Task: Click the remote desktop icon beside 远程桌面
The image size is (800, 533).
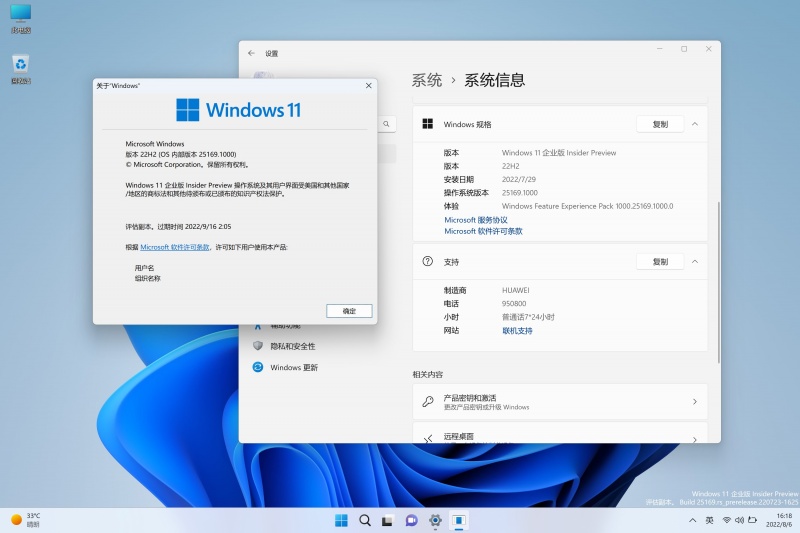Action: tap(428, 438)
